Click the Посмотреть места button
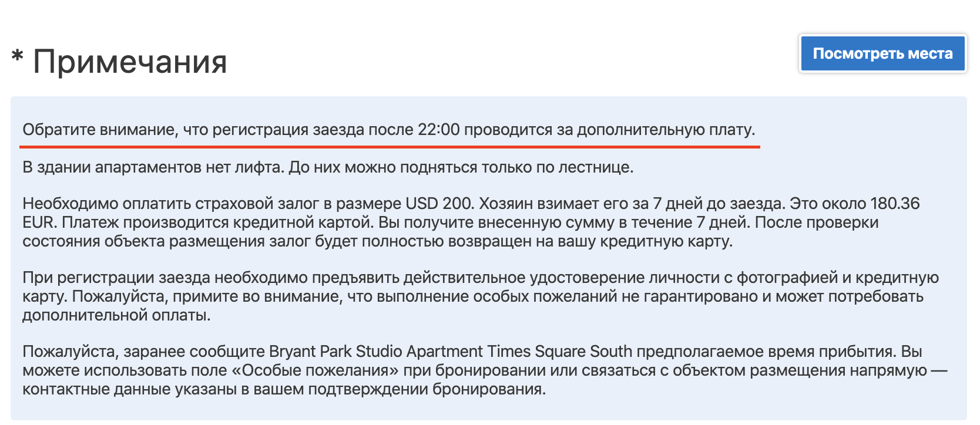Screen dimensions: 980x425 click(882, 53)
